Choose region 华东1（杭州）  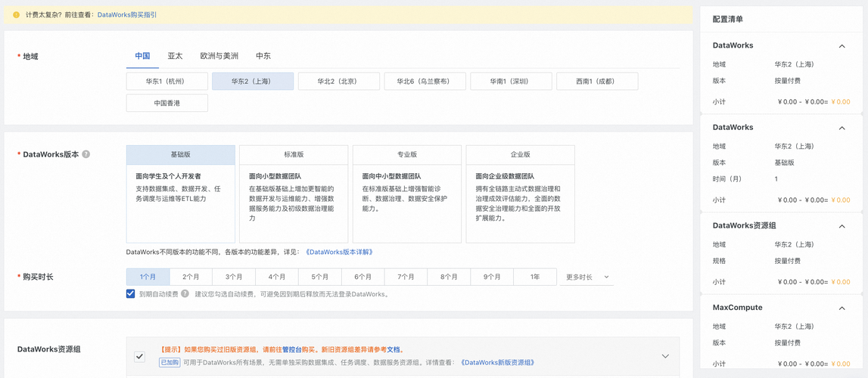click(167, 81)
